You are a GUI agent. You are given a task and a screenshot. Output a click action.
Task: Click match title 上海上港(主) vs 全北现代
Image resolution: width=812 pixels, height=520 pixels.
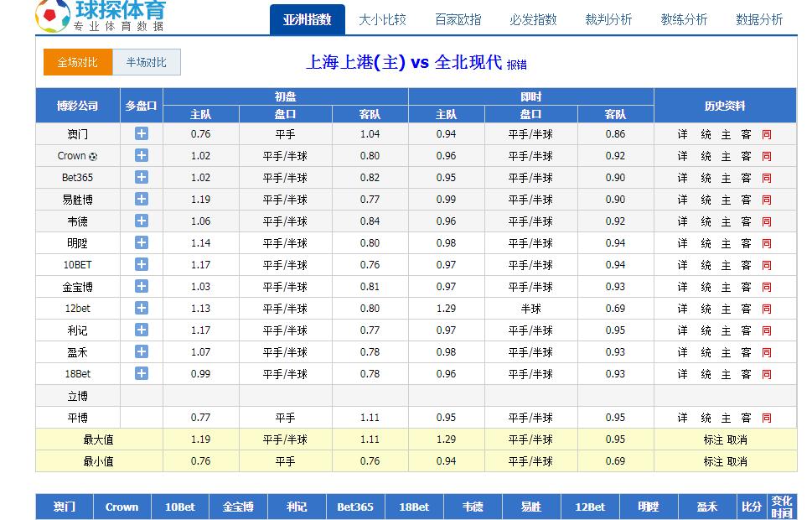point(404,62)
